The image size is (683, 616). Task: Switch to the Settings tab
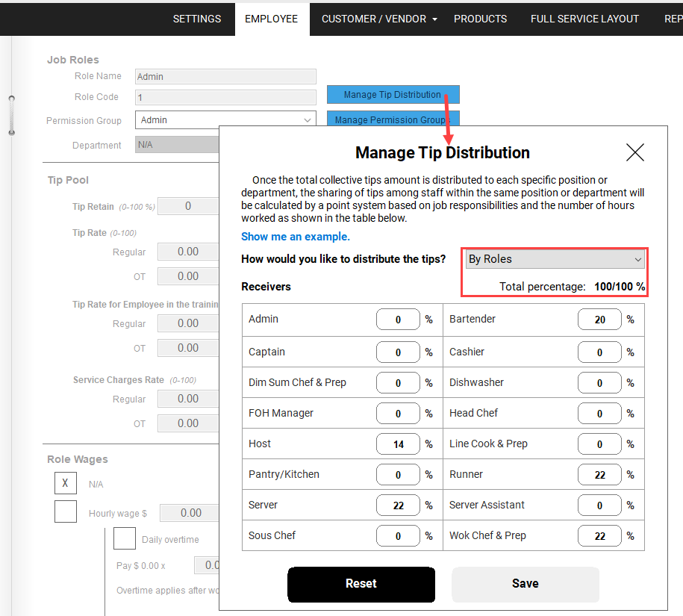coord(197,19)
